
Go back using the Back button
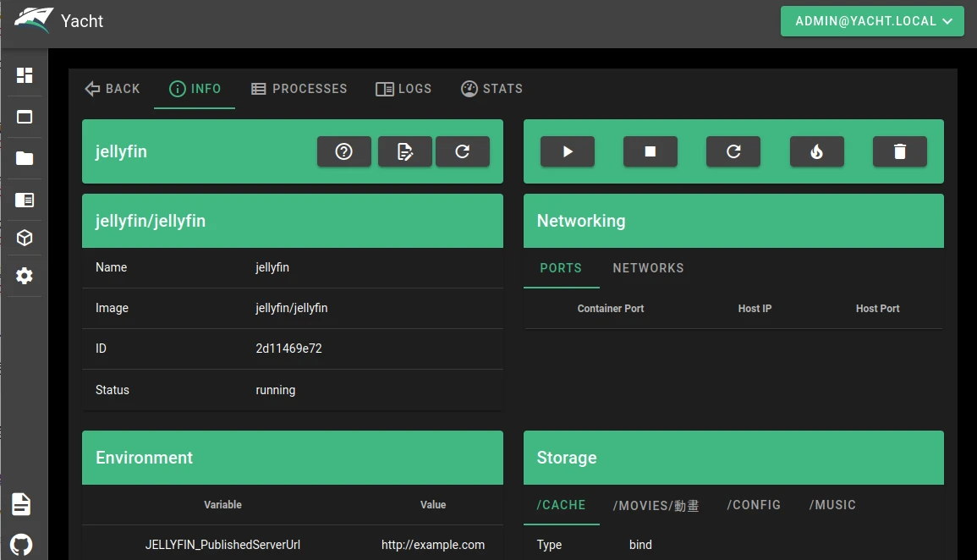[x=113, y=89]
